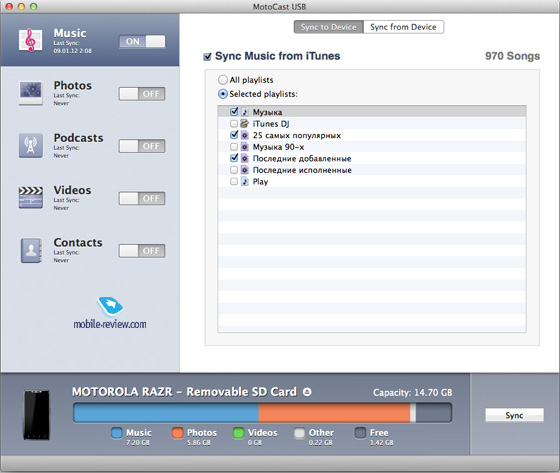The height and width of the screenshot is (473, 560).
Task: Turn on the Videos sync switch
Action: tap(142, 198)
